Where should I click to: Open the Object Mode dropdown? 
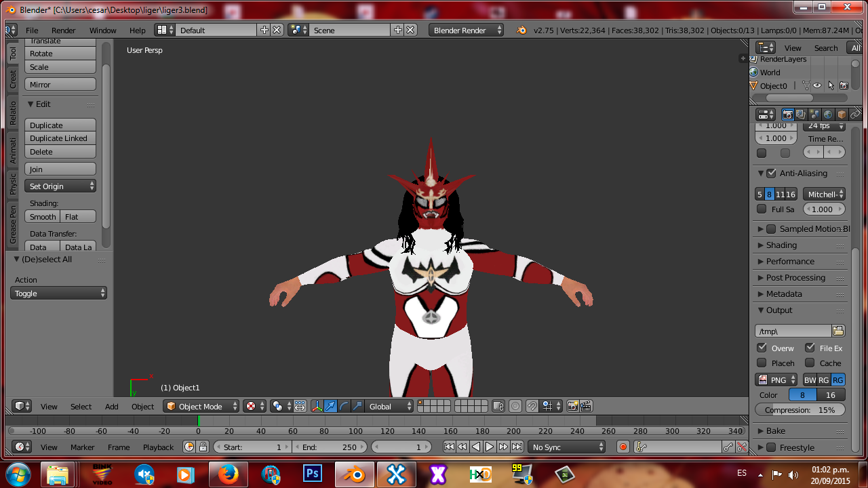(201, 406)
